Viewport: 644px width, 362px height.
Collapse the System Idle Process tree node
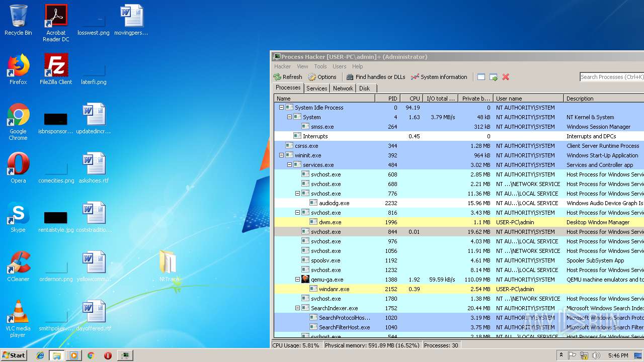pyautogui.click(x=281, y=107)
